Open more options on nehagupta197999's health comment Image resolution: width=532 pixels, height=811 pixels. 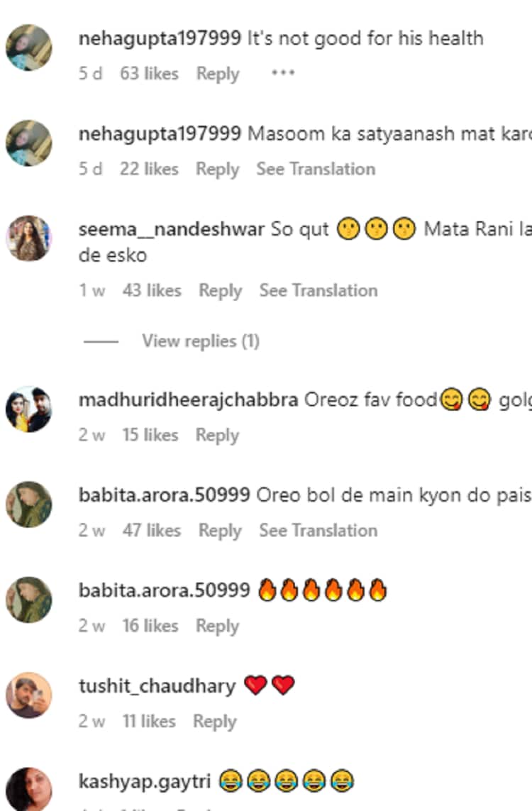click(x=282, y=73)
